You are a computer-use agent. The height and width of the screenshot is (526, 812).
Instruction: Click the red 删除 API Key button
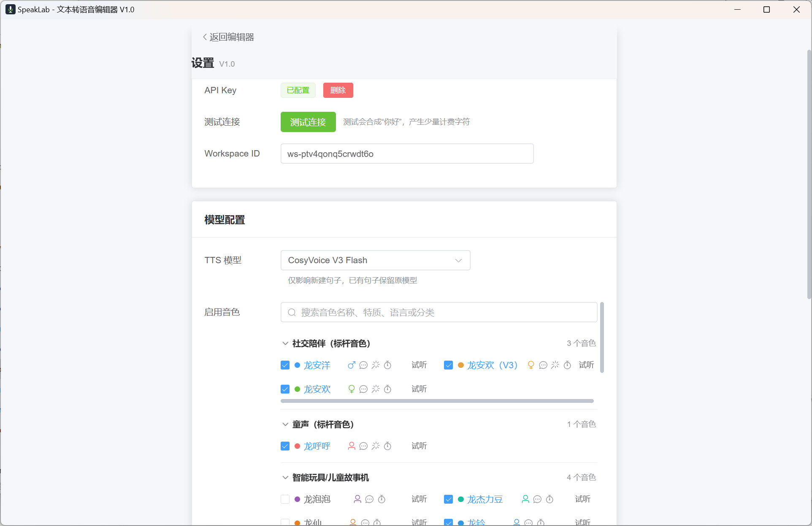338,90
